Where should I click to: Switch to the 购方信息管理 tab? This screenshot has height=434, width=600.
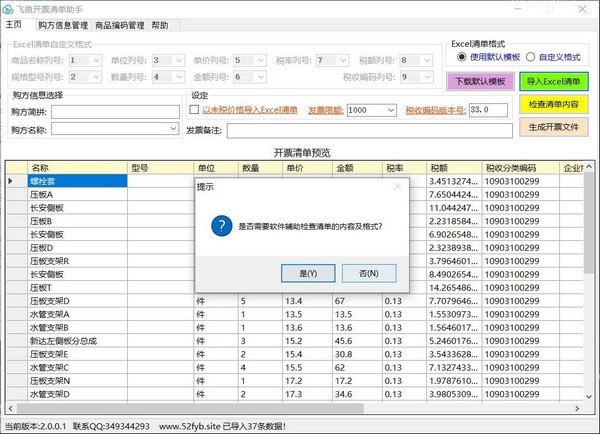[x=62, y=25]
